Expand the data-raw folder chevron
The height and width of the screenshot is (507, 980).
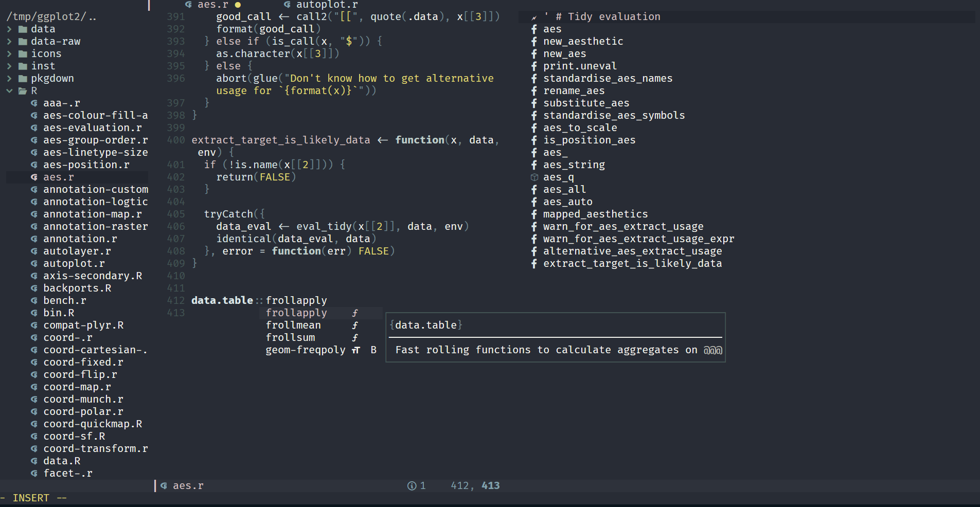tap(9, 42)
